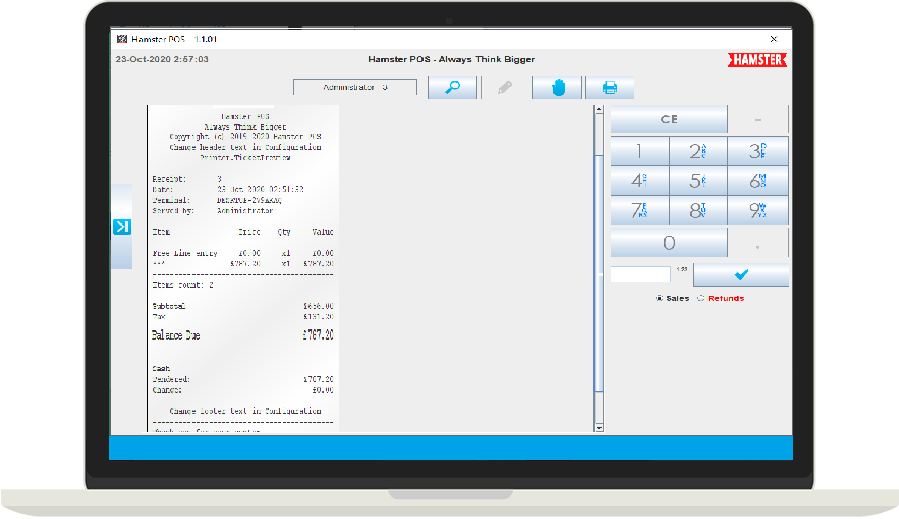Click the keypad number input field
The width and height of the screenshot is (899, 519).
click(640, 274)
